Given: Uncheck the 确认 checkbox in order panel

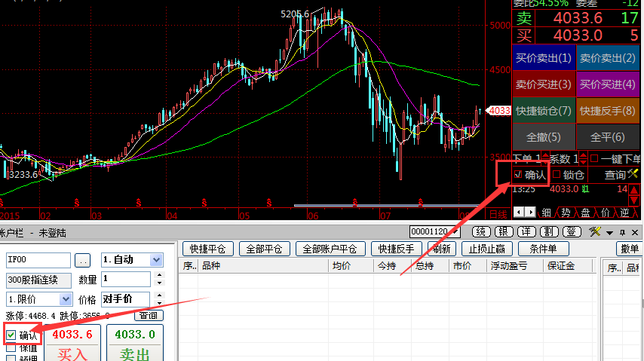Looking at the screenshot, I should [11, 335].
